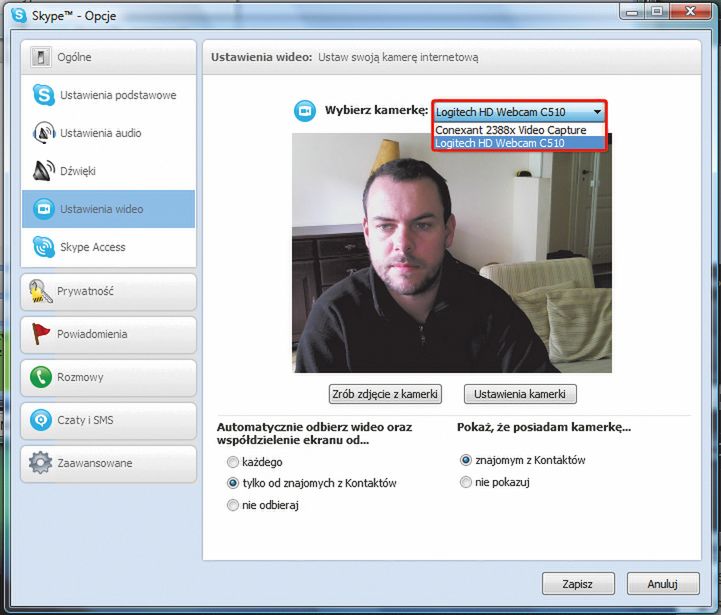Click the Powiadomienia red flag icon
Screen dimensions: 721x615
[x=40, y=334]
